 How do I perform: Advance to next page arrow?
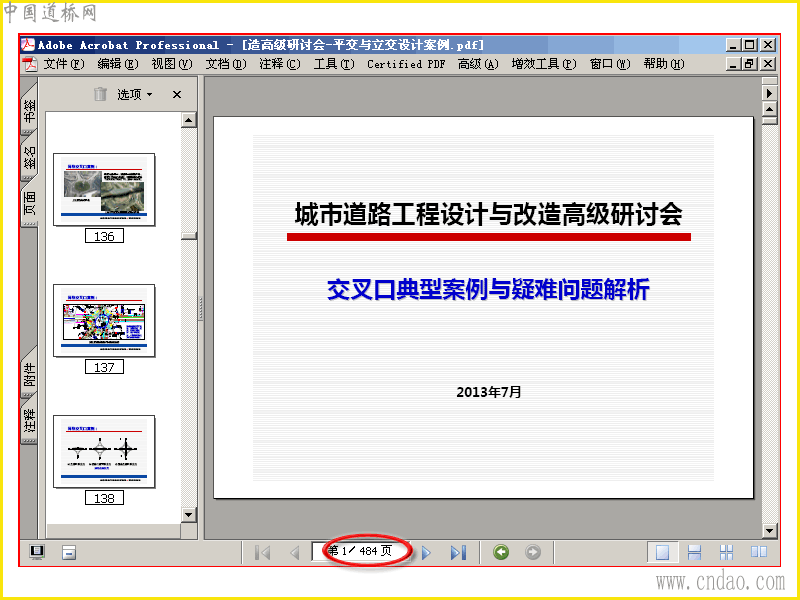[x=427, y=552]
